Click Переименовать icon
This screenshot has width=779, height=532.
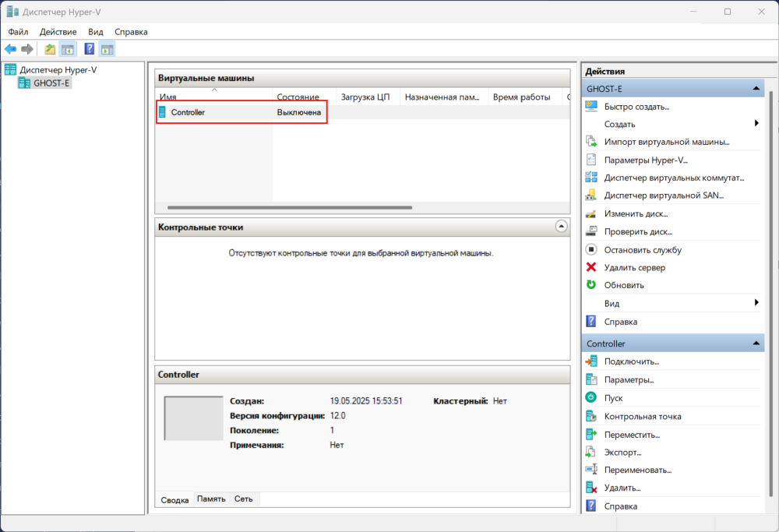point(591,470)
